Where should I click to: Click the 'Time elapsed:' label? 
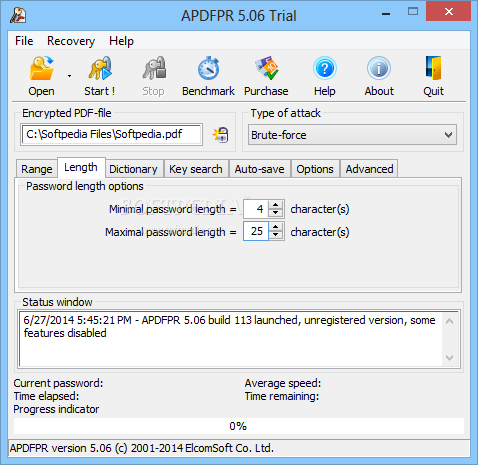point(46,396)
